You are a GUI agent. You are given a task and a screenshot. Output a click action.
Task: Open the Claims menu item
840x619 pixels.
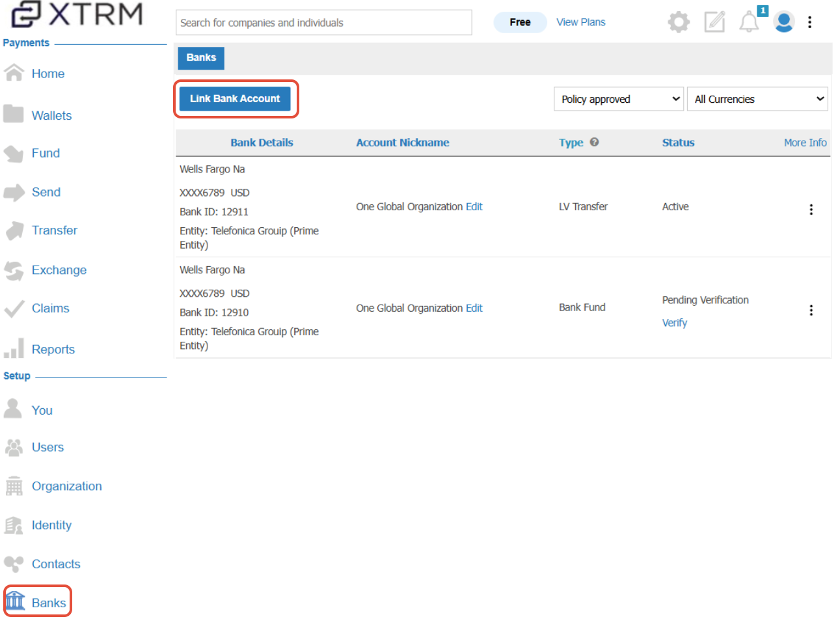(x=51, y=309)
